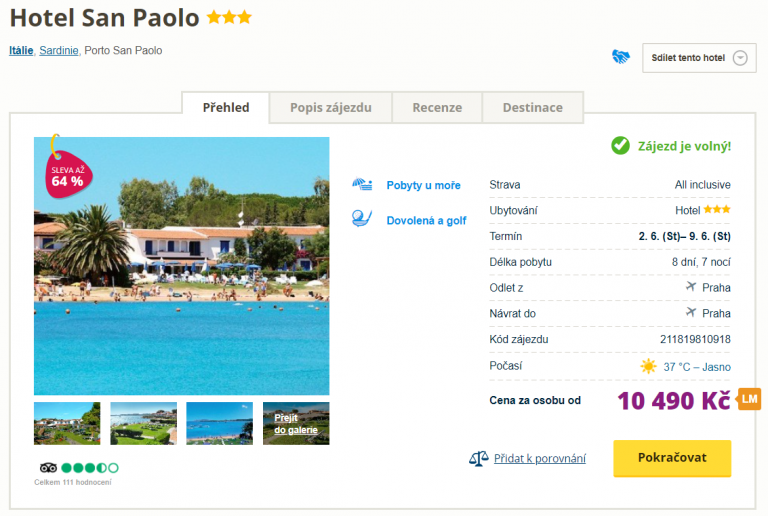
Task: Open the Pobyty u moře link
Action: pos(424,185)
